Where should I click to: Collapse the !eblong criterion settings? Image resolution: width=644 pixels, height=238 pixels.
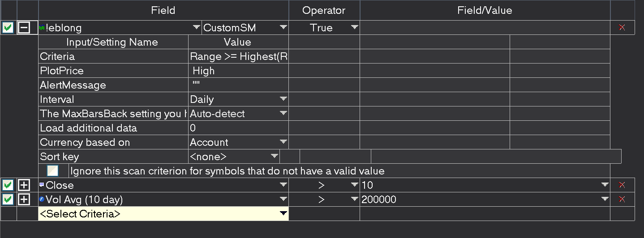[x=24, y=28]
